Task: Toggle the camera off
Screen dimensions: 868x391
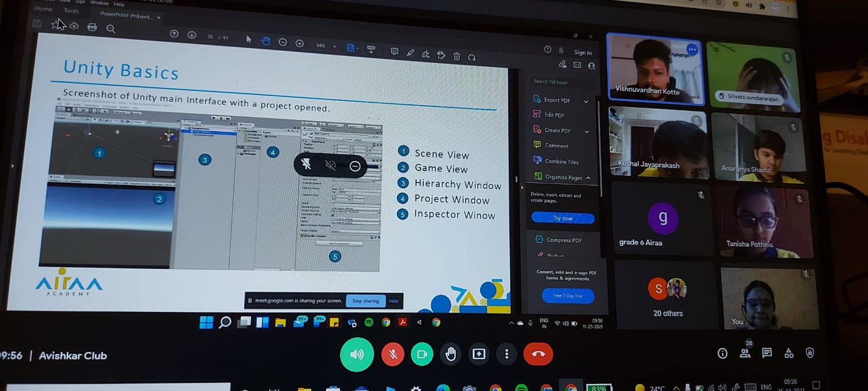Action: click(x=422, y=354)
